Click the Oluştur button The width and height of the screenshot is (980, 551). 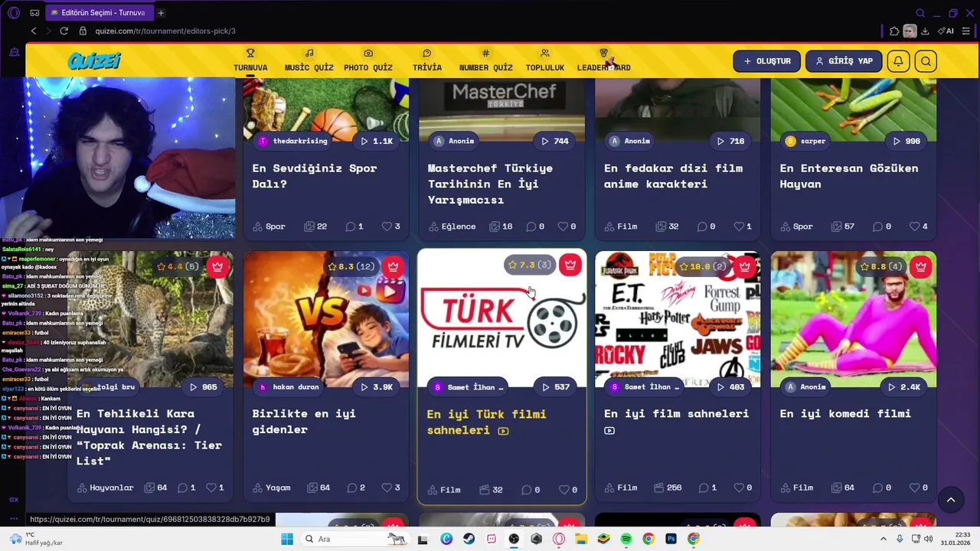click(x=767, y=61)
